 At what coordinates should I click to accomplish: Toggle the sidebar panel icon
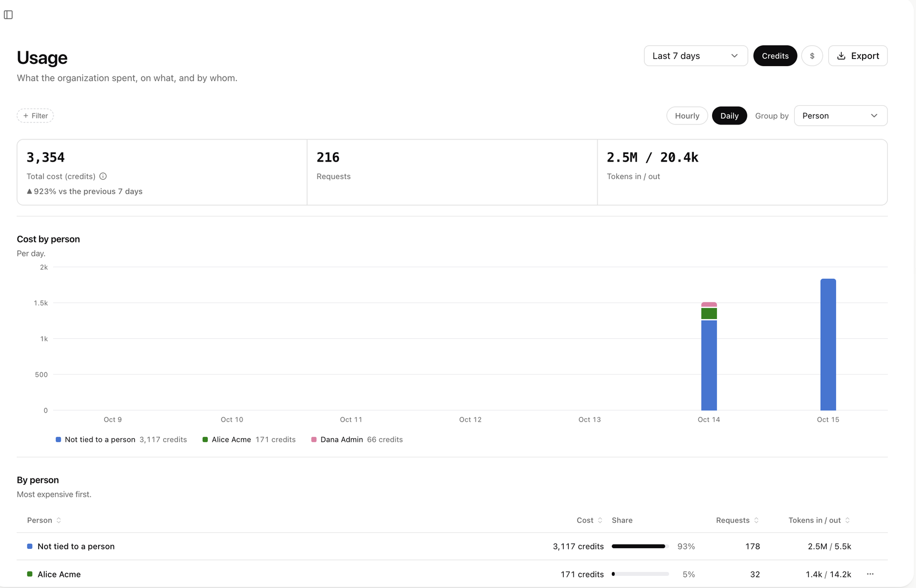(x=8, y=15)
